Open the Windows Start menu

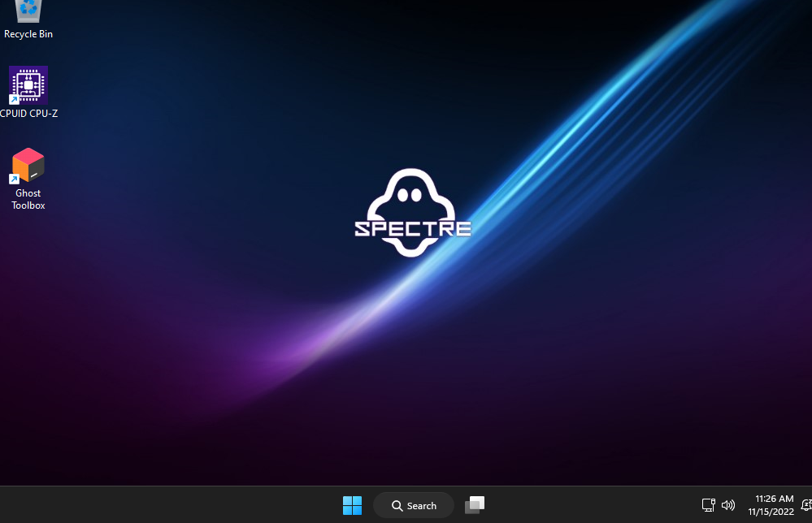[x=352, y=505]
